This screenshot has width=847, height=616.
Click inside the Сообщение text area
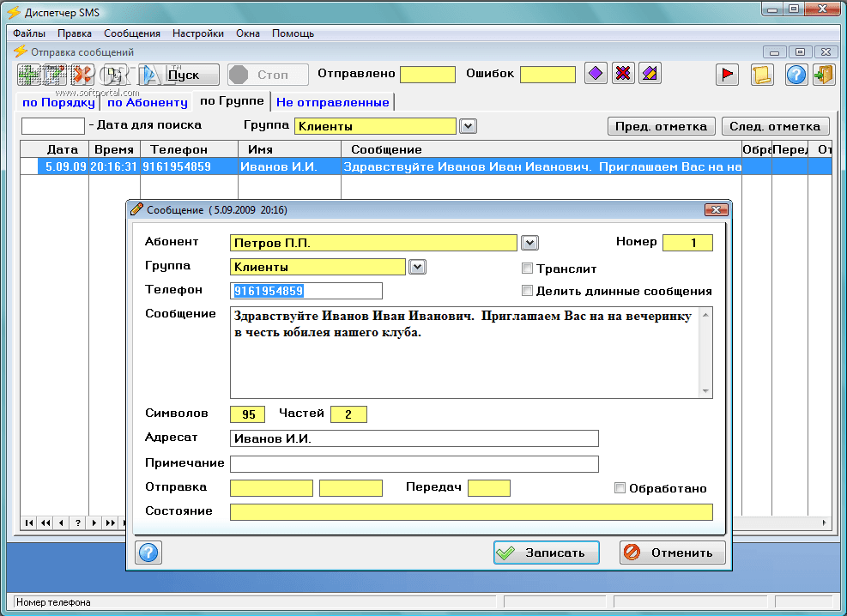pyautogui.click(x=464, y=353)
